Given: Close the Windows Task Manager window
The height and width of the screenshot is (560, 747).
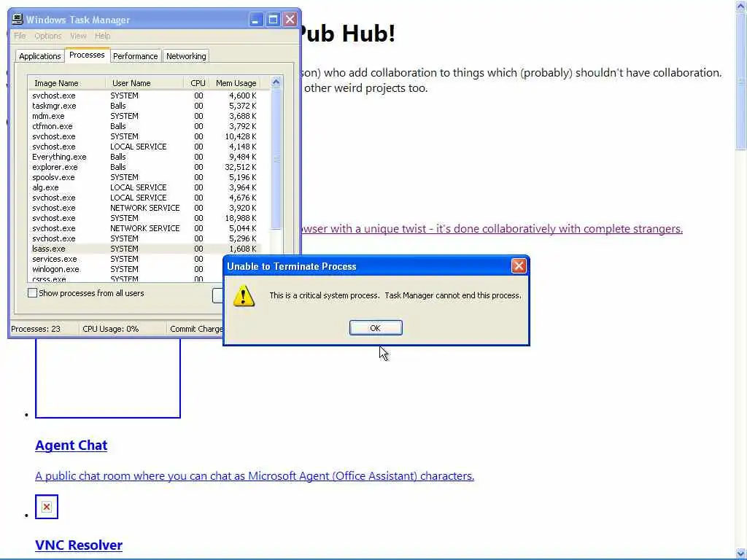Looking at the screenshot, I should click(290, 20).
